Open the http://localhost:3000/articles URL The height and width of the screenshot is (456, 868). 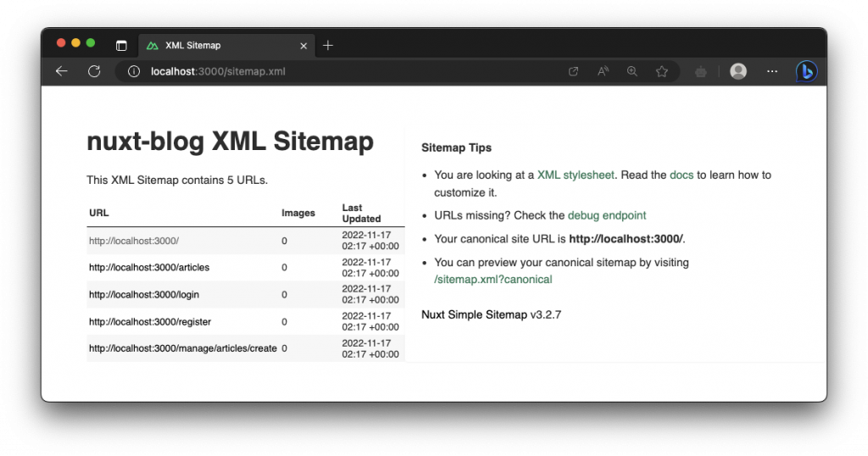(149, 267)
